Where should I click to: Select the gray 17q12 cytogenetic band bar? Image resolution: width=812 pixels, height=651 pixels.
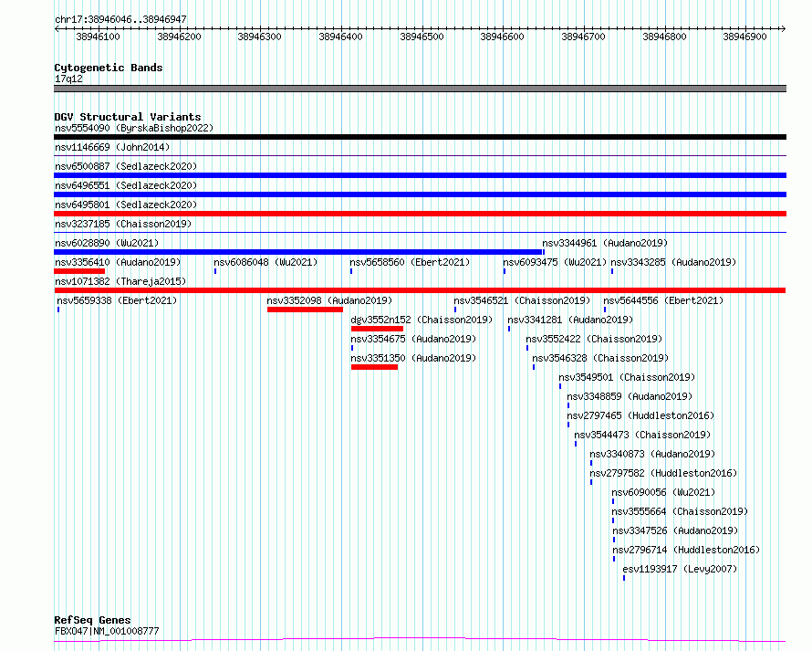click(420, 89)
